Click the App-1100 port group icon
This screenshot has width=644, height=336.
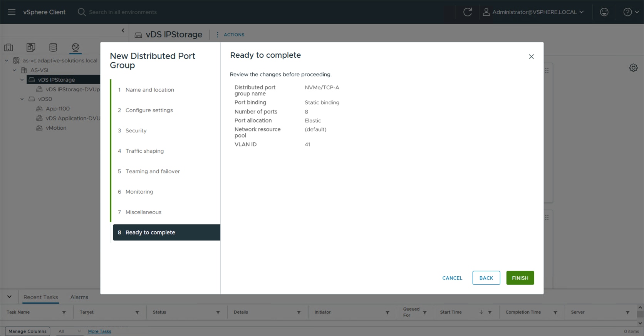[x=39, y=109]
